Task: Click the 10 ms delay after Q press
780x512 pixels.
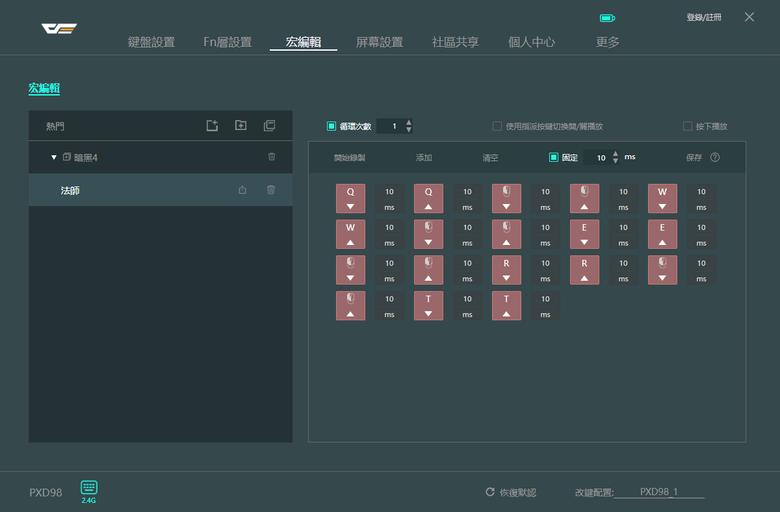Action: 390,199
